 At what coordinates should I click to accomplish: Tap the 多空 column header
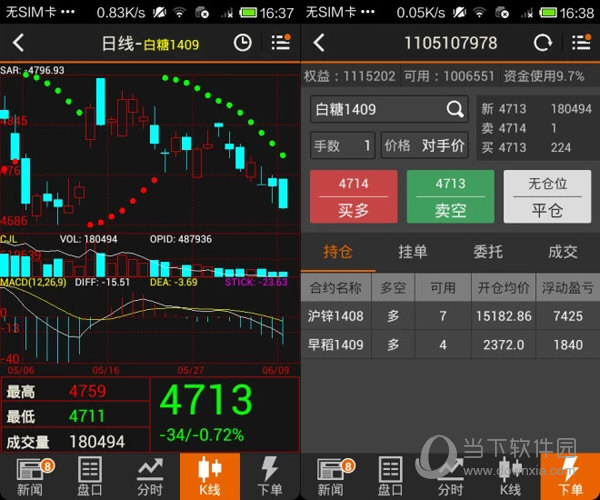click(x=393, y=287)
